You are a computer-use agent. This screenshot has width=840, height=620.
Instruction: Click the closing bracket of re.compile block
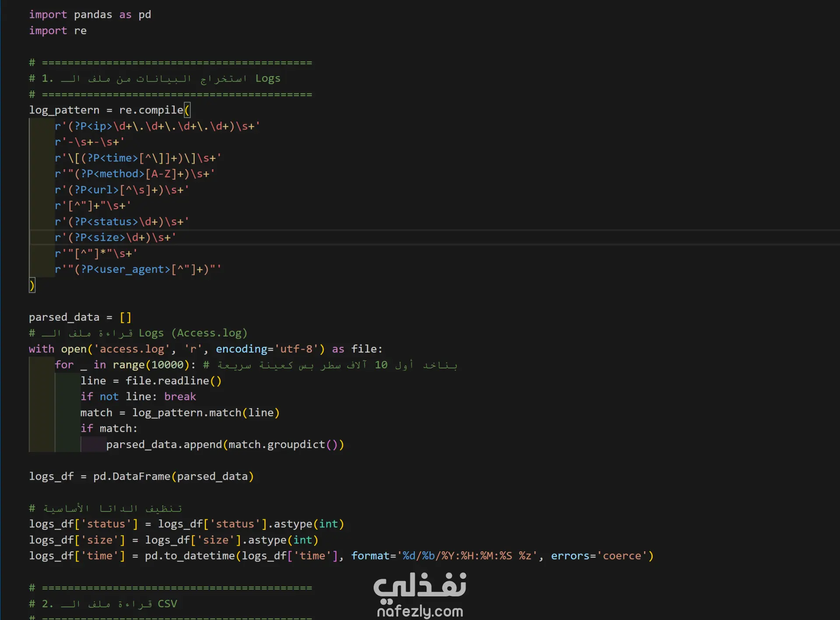click(31, 285)
